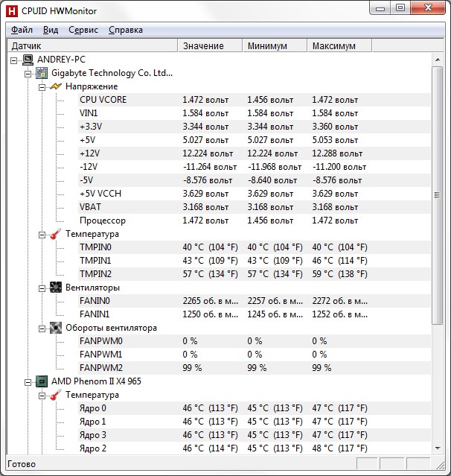Click the Вентиляторы fan icon
The height and width of the screenshot is (476, 451).
pyautogui.click(x=56, y=288)
